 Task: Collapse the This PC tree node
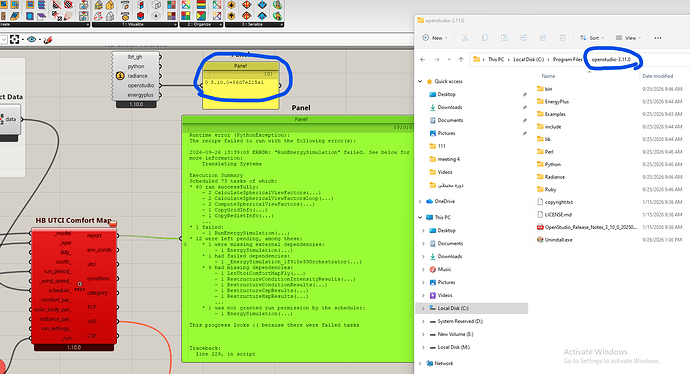click(420, 217)
